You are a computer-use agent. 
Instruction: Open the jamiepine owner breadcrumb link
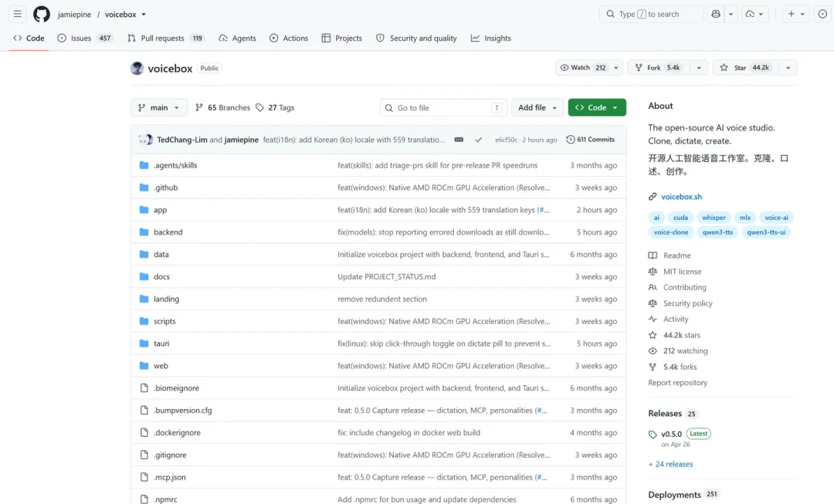click(74, 15)
